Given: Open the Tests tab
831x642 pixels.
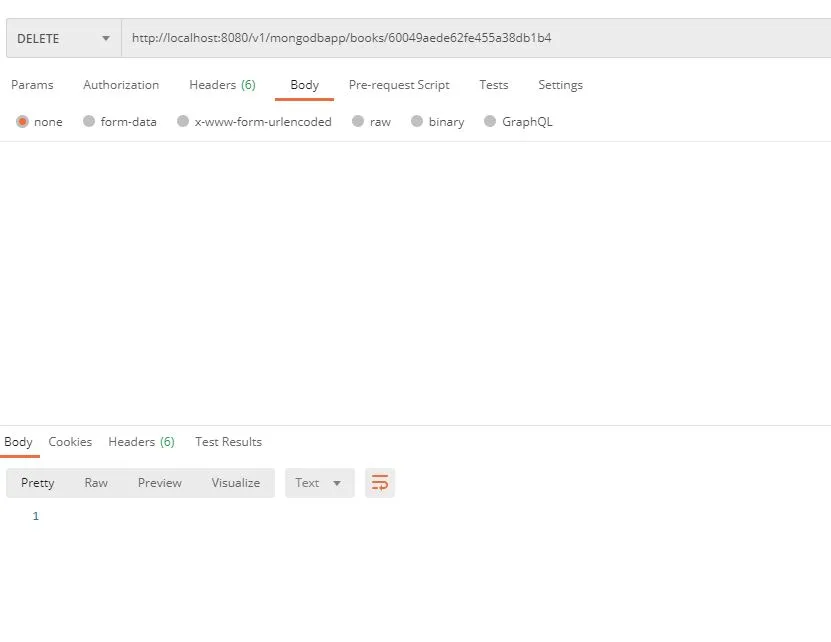Looking at the screenshot, I should (x=493, y=85).
